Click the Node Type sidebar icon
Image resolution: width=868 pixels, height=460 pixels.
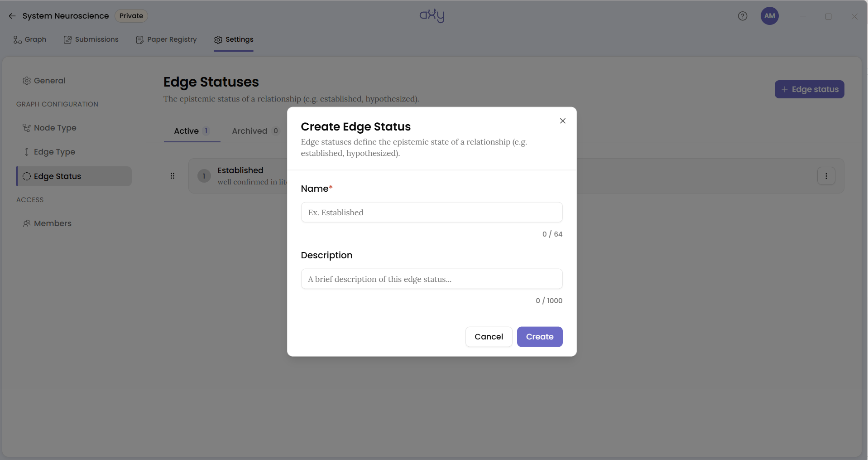point(27,128)
